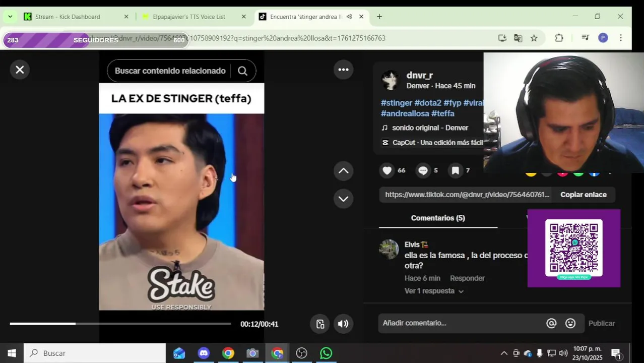Image resolution: width=644 pixels, height=363 pixels.
Task: Open the dnvr_r username link
Action: tap(419, 75)
